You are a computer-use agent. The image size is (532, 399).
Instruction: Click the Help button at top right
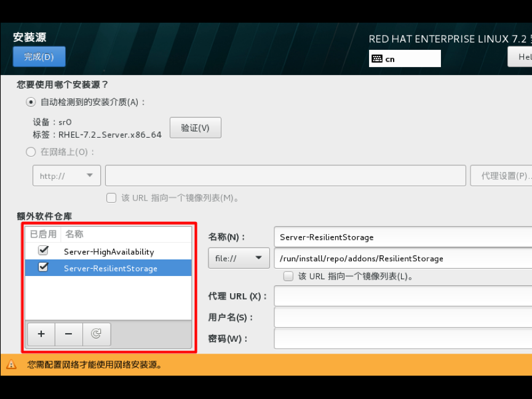coord(520,57)
